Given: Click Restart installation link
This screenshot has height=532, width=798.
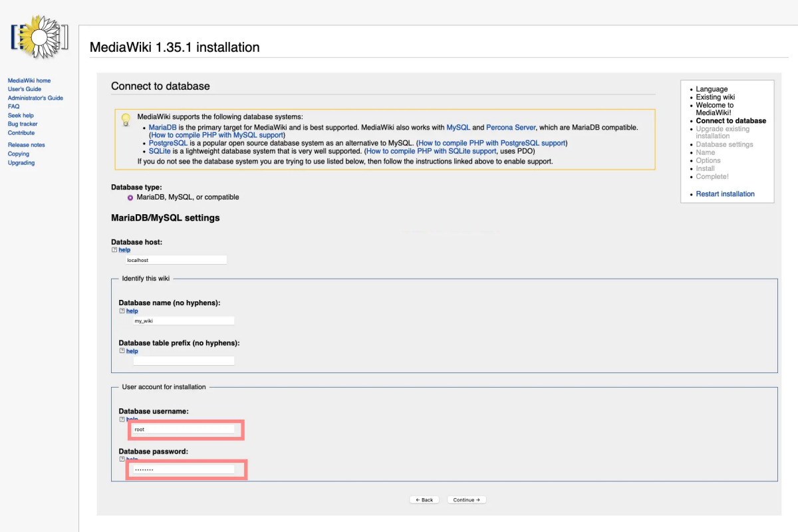Looking at the screenshot, I should 725,194.
